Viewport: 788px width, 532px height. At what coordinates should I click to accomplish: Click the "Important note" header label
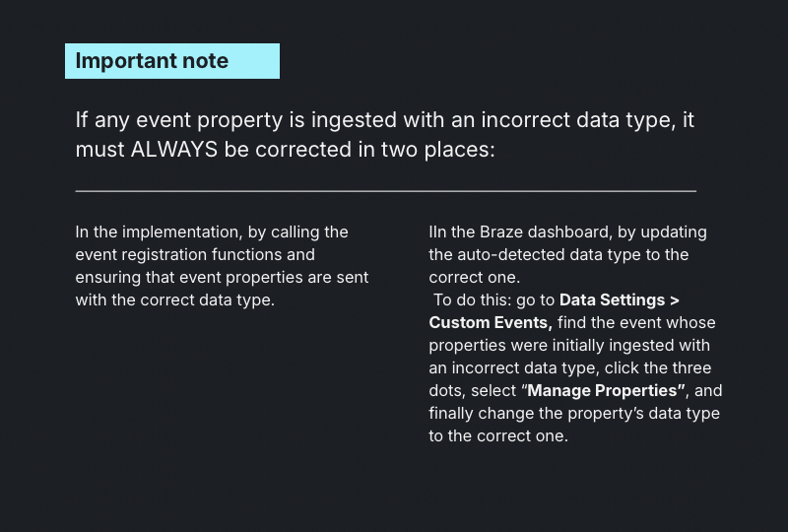tap(152, 61)
